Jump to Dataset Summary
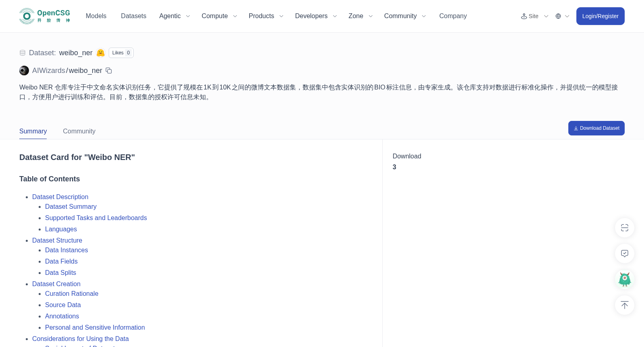 [71, 206]
